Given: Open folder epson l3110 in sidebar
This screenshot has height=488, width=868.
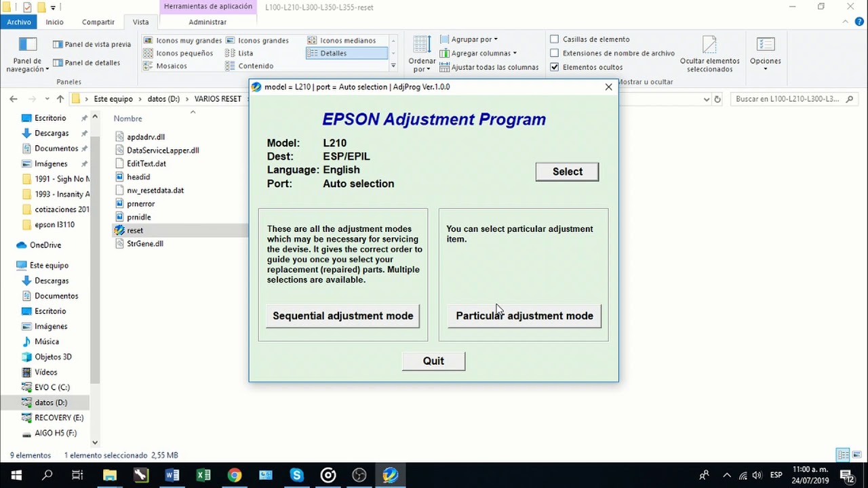Looking at the screenshot, I should (x=54, y=225).
